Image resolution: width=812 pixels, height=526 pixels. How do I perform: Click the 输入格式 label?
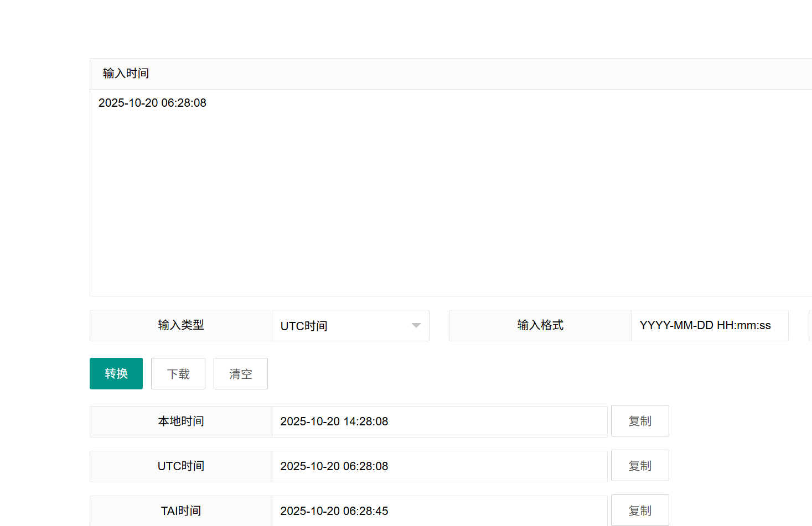(540, 325)
